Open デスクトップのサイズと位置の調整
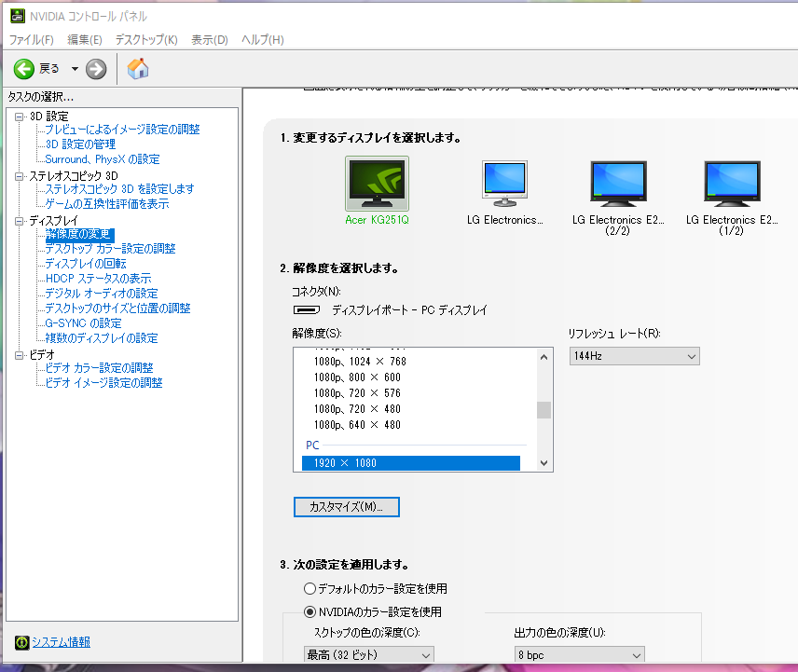This screenshot has height=672, width=798. (x=117, y=309)
